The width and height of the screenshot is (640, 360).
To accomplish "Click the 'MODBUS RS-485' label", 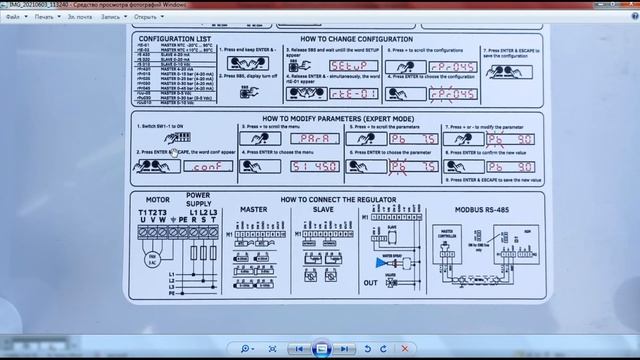I will pyautogui.click(x=482, y=210).
